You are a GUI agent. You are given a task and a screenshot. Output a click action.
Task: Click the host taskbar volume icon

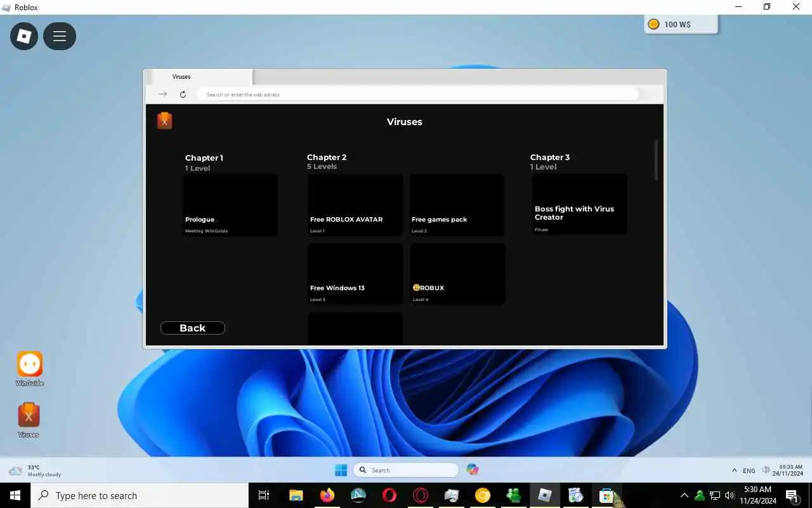point(730,495)
